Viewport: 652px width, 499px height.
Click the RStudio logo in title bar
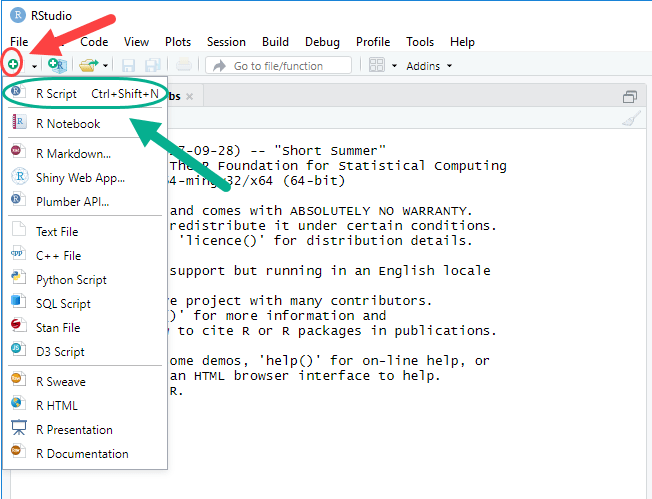[x=18, y=15]
